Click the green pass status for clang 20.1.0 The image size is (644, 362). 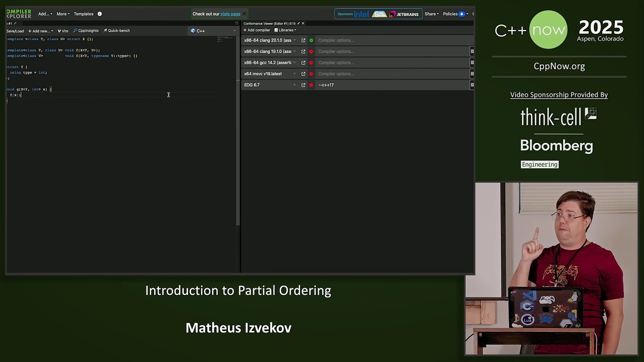click(311, 40)
